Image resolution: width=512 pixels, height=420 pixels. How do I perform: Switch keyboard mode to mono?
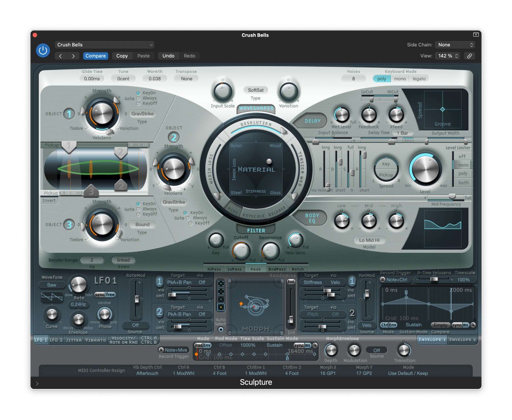400,79
